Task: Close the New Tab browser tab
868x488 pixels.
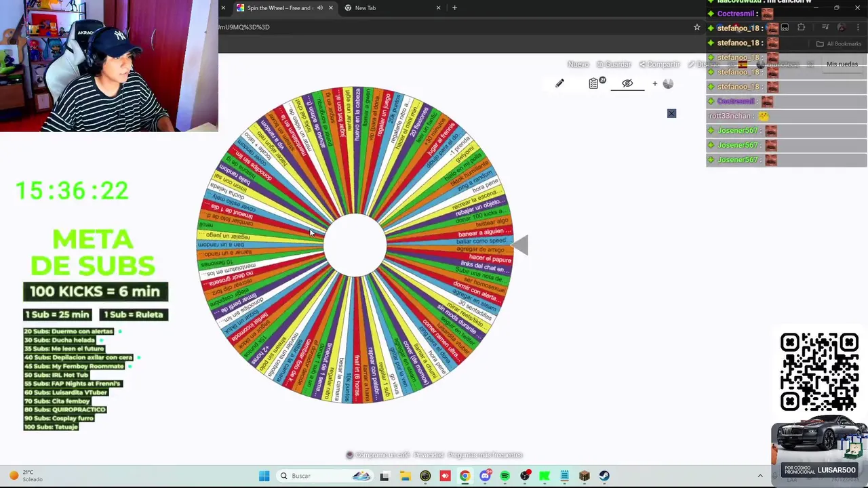Action: (438, 8)
